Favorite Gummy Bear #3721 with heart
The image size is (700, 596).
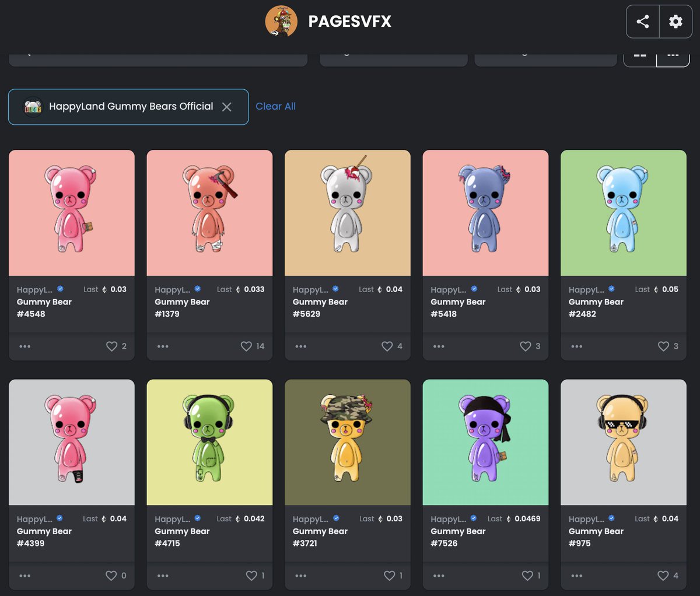point(389,576)
